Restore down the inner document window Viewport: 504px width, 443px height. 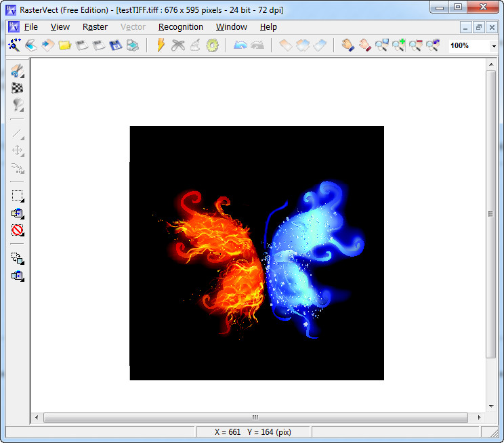[479, 28]
